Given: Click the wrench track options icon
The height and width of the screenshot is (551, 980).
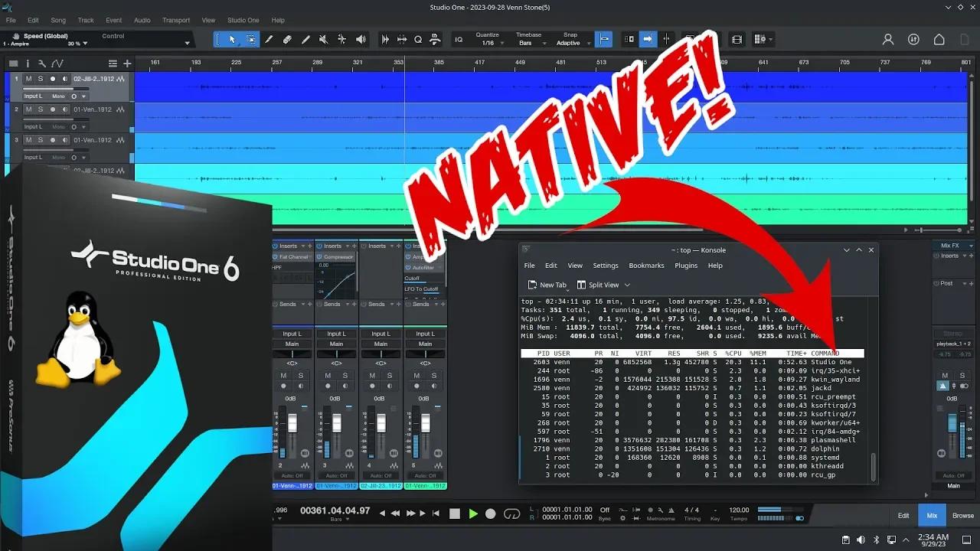Looking at the screenshot, I should [42, 64].
